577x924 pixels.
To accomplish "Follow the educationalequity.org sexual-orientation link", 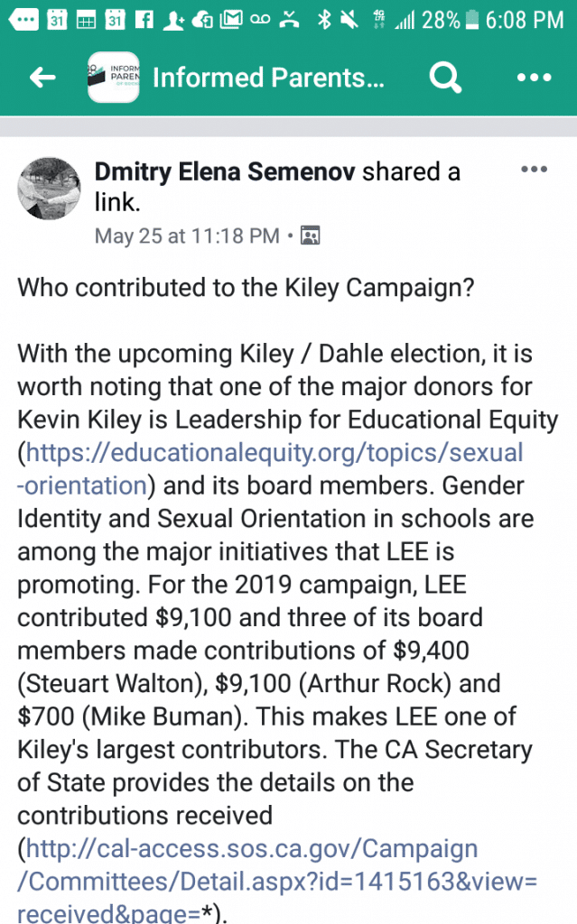I will 271,468.
